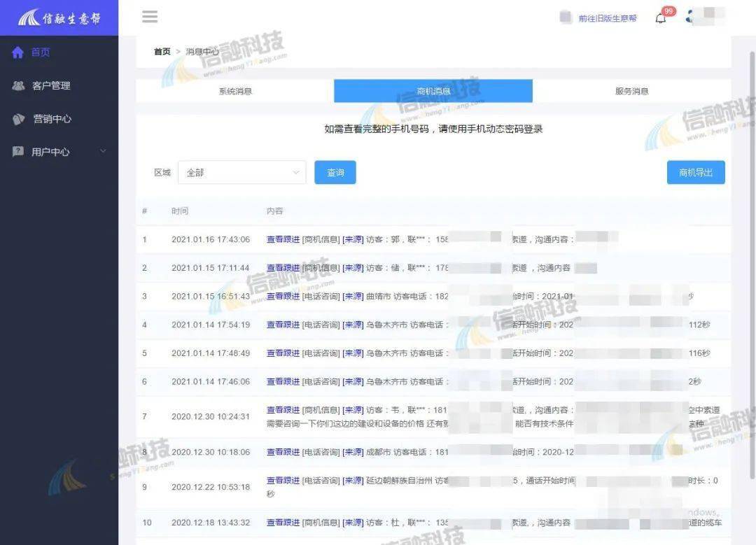Click timestamp 2020.12.22 10:53:18
This screenshot has width=756, height=545.
pyautogui.click(x=211, y=487)
